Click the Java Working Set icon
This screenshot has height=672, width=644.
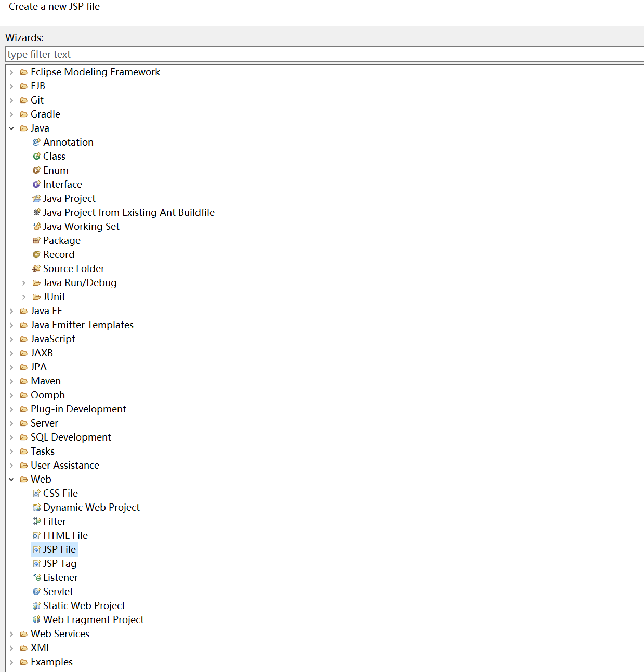36,226
